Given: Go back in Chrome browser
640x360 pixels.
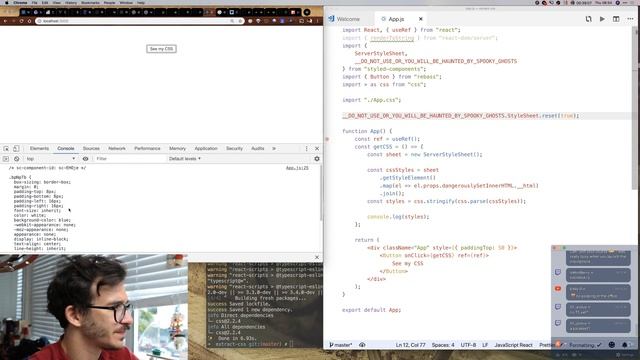Looking at the screenshot, I should tap(5, 21).
